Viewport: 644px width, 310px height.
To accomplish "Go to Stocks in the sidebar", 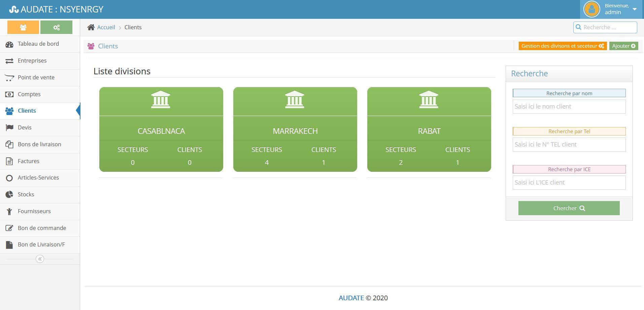I will point(26,194).
